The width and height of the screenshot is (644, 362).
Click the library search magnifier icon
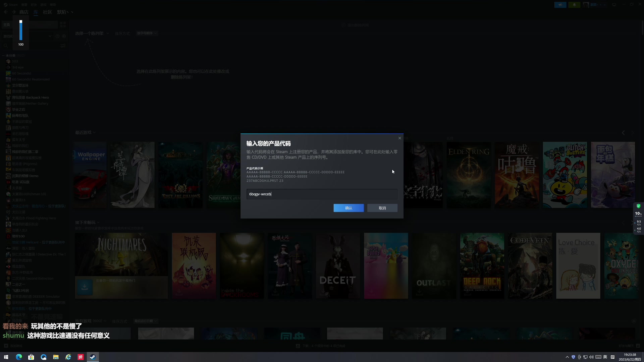(x=6, y=46)
